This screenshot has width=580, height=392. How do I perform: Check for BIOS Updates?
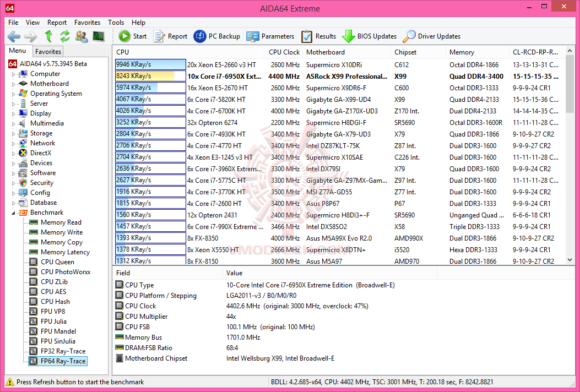369,36
